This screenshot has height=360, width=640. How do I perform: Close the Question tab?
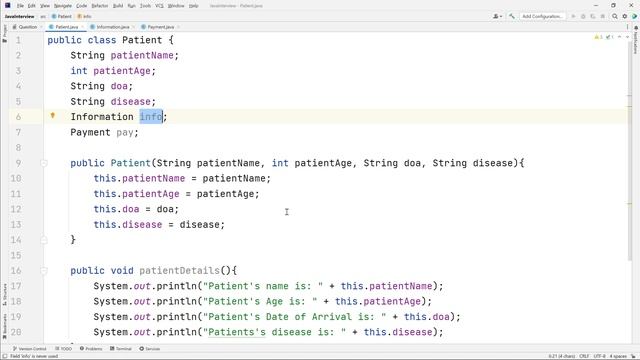[41, 27]
